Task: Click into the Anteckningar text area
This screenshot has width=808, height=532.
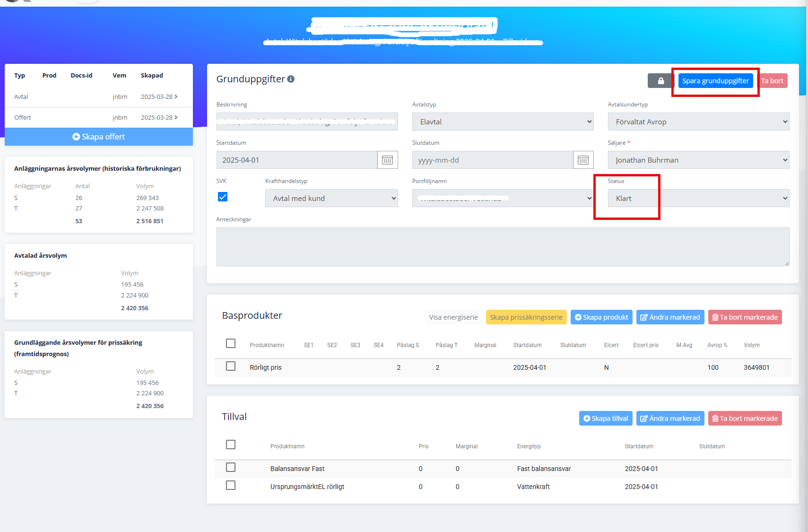Action: pyautogui.click(x=502, y=247)
